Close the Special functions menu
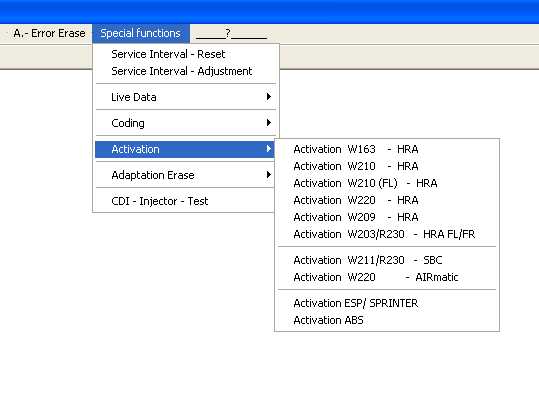This screenshot has width=539, height=420. [x=141, y=33]
